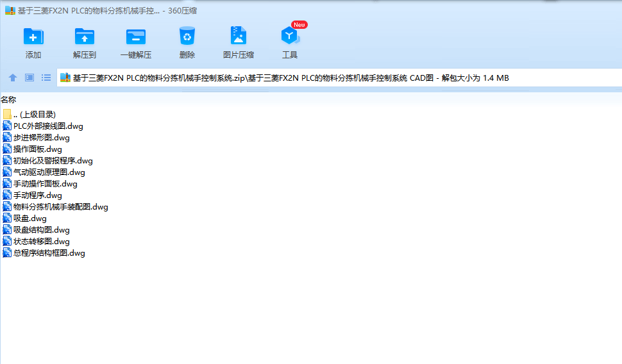Click the dwg icon beside 手动程序.dwg
Image resolution: width=622 pixels, height=364 pixels.
pyautogui.click(x=7, y=195)
